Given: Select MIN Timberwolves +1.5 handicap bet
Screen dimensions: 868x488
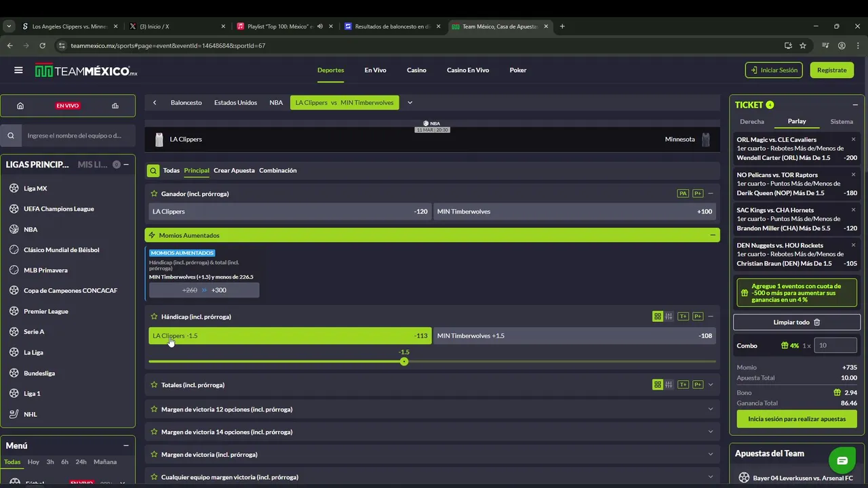Looking at the screenshot, I should coord(574,335).
